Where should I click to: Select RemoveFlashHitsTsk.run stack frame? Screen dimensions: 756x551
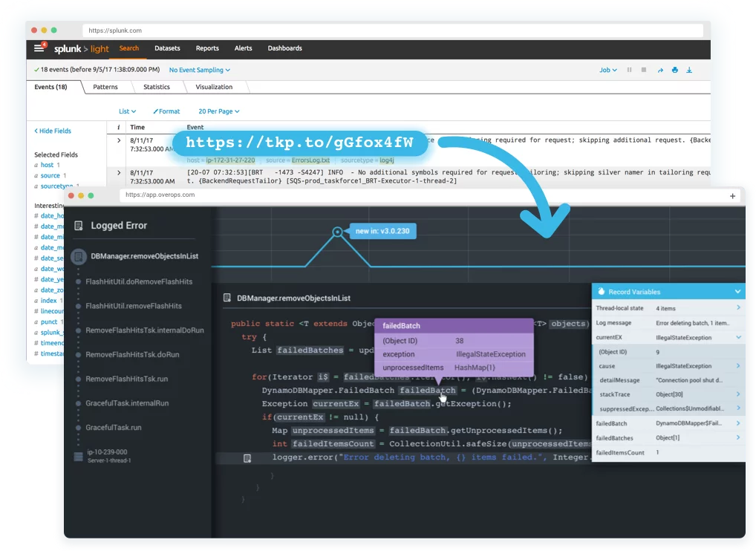(x=127, y=379)
